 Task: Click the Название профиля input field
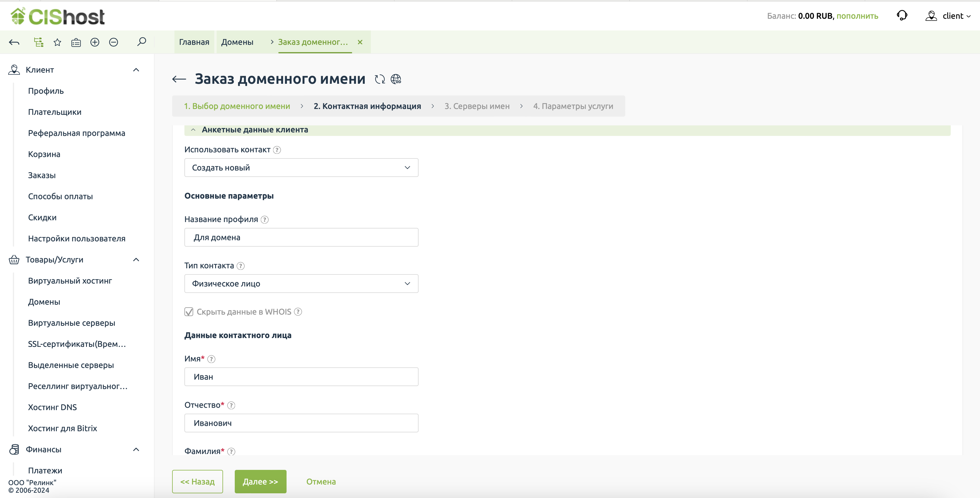click(x=301, y=237)
